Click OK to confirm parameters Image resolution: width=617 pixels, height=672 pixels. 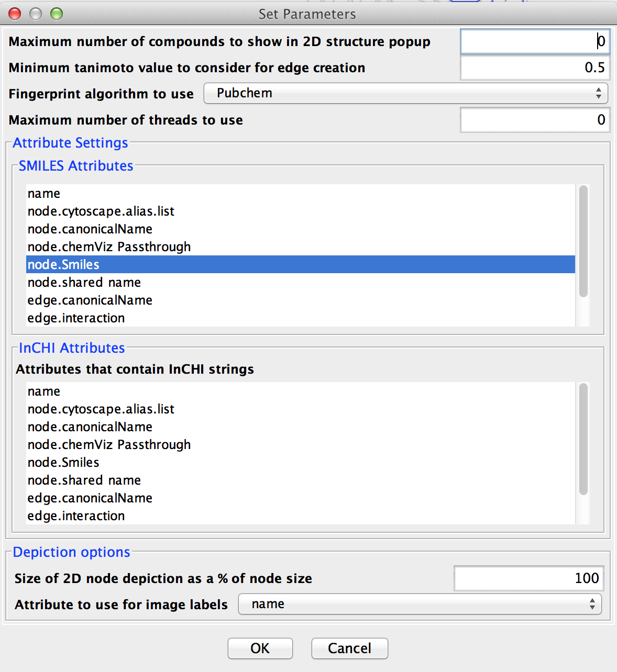click(260, 648)
